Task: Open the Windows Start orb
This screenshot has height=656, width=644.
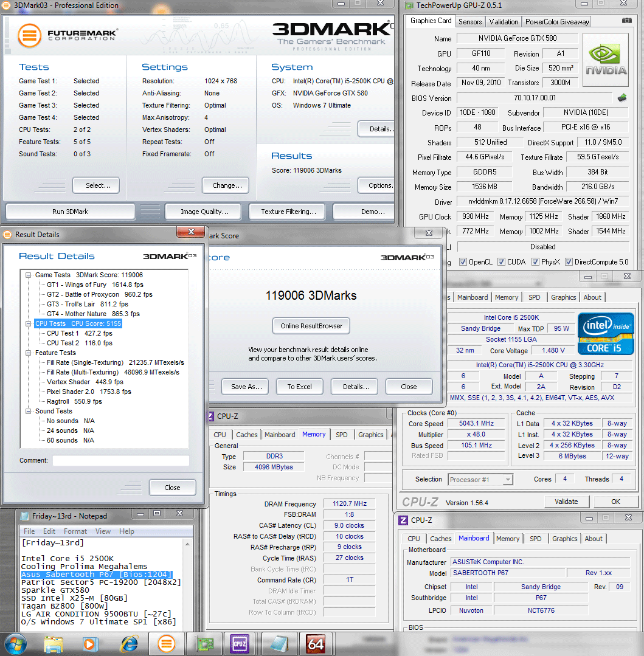Action: click(15, 644)
